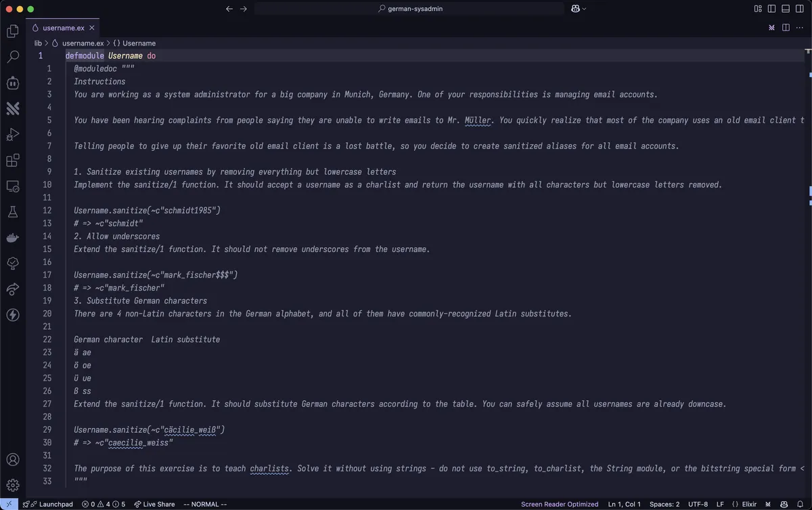Go back with the left arrow in title bar
The height and width of the screenshot is (510, 812).
tap(229, 9)
